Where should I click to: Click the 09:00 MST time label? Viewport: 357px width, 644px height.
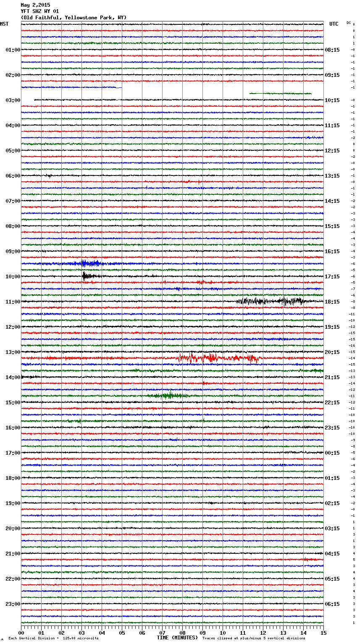coord(13,251)
